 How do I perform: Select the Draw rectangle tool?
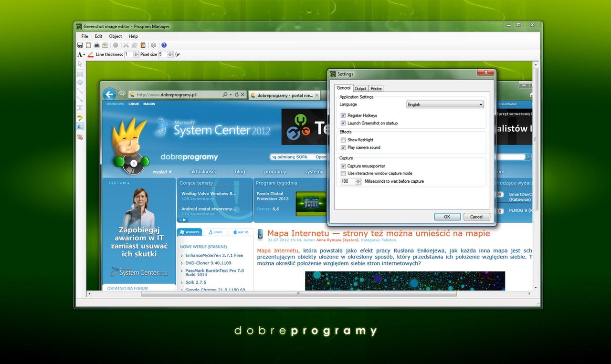coord(80,74)
